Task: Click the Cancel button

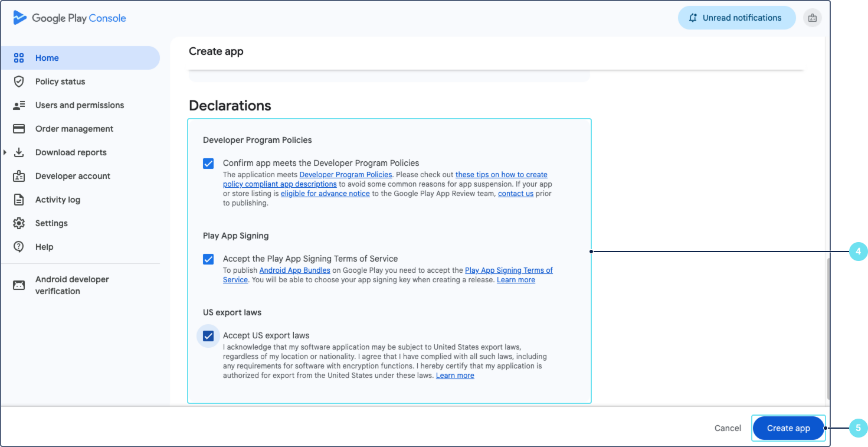Action: tap(728, 428)
